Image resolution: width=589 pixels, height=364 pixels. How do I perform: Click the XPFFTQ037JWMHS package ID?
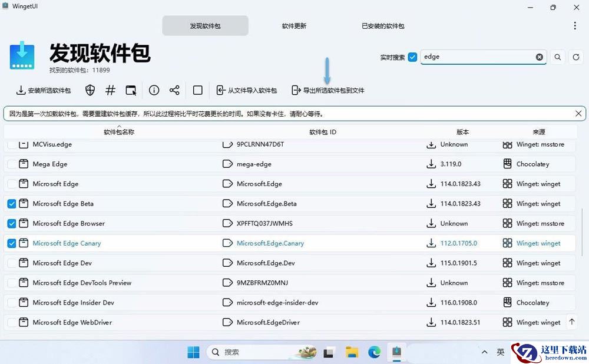264,223
